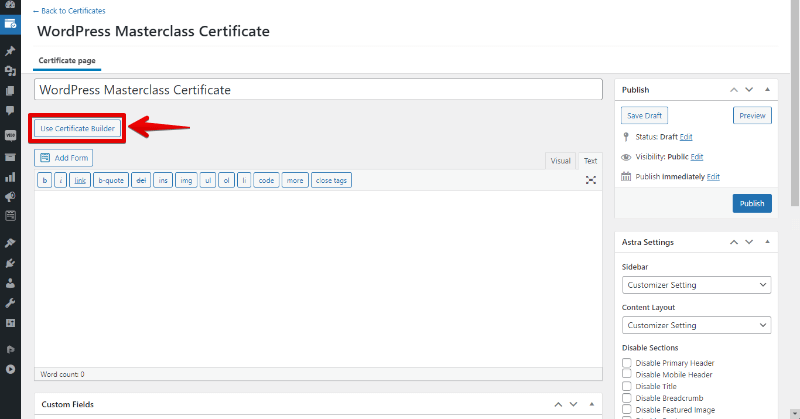Insert code tag in editor
This screenshot has width=800, height=419.
coord(266,180)
